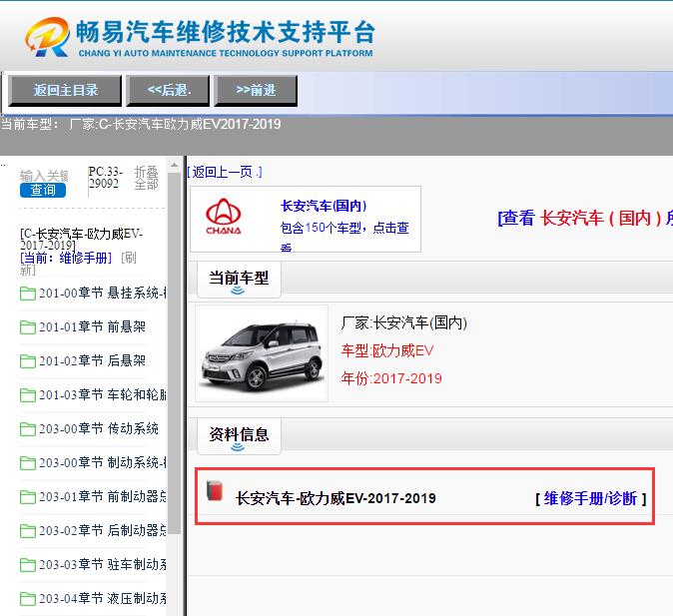This screenshot has height=616, width=673.
Task: Click the 返回上一页 link
Action: tap(225, 172)
